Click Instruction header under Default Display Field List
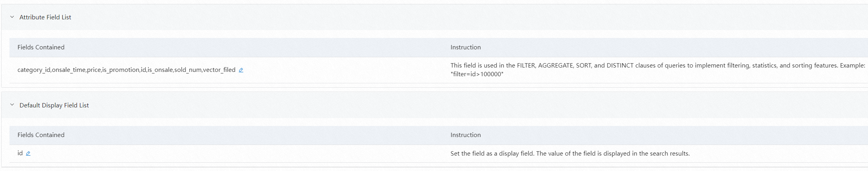868x171 pixels. coord(466,135)
